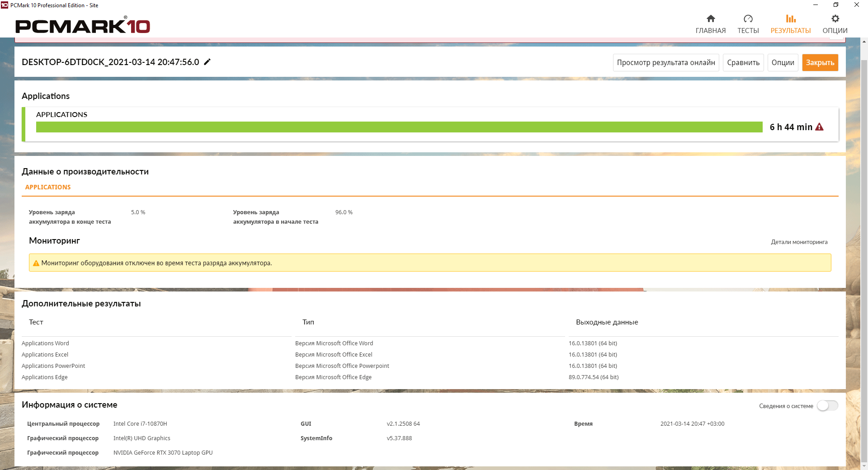Open the РЕЗУЛЬТАТЫ bar chart icon
This screenshot has height=470, width=868.
pos(791,19)
